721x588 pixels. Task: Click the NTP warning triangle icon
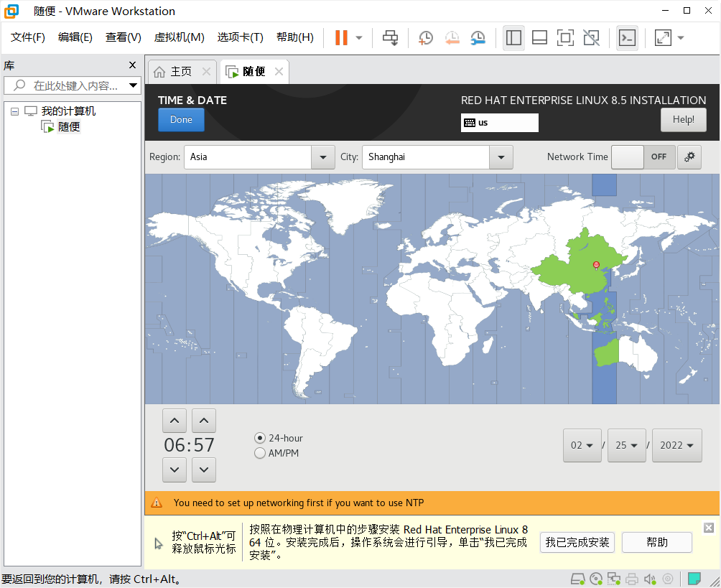pyautogui.click(x=157, y=503)
